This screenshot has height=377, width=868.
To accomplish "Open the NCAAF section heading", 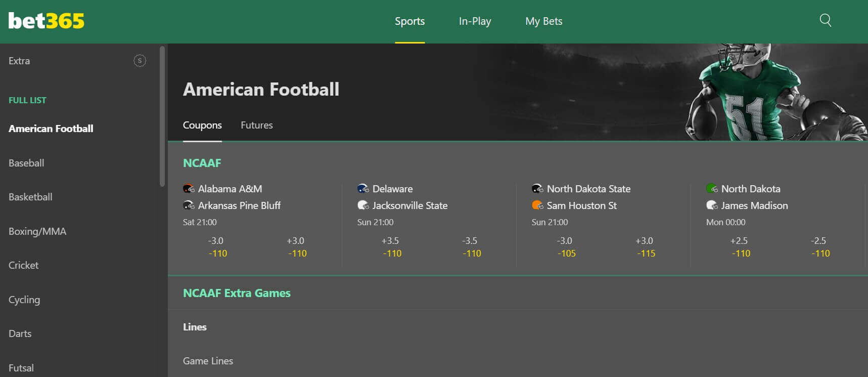I will click(x=202, y=163).
